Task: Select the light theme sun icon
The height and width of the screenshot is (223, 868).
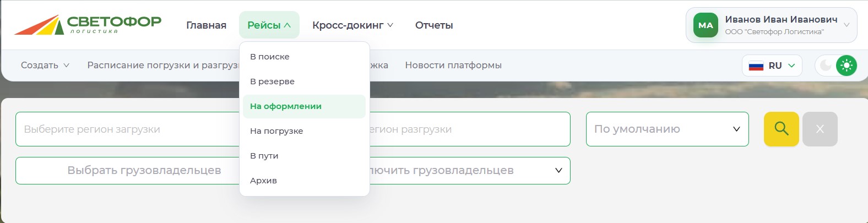Action: coord(847,66)
